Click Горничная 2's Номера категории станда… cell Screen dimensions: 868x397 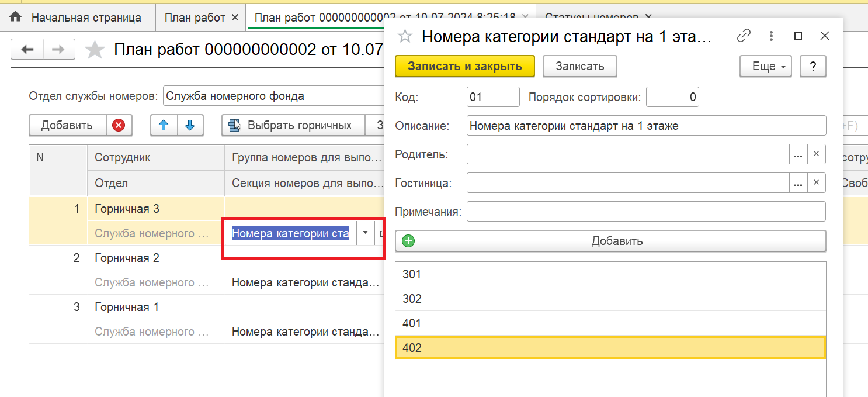(x=305, y=282)
